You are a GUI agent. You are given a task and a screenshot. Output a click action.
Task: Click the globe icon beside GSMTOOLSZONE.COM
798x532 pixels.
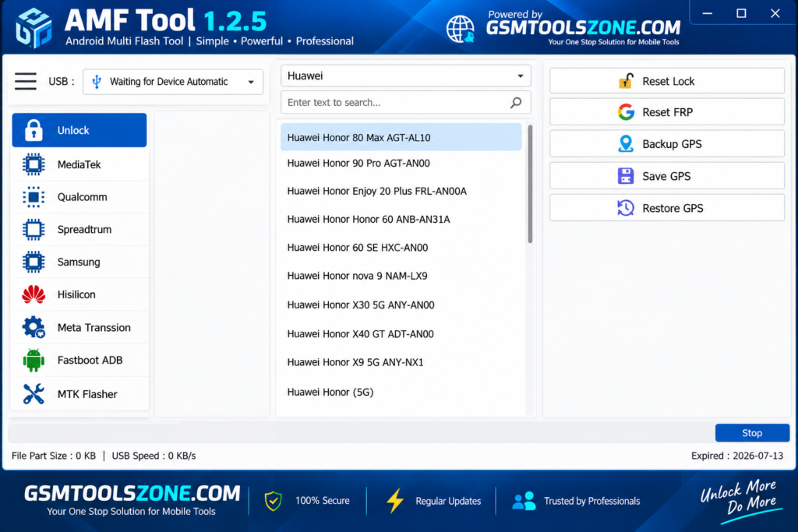(461, 29)
